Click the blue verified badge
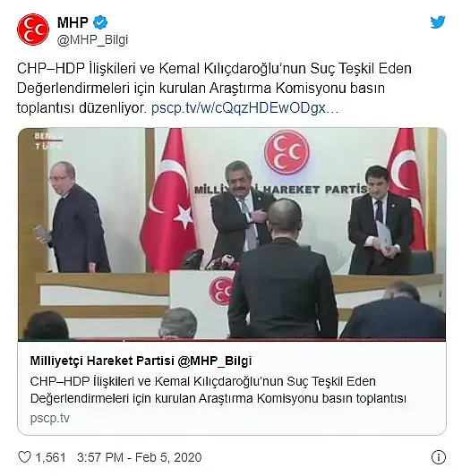The height and width of the screenshot is (476, 462). pyautogui.click(x=100, y=22)
